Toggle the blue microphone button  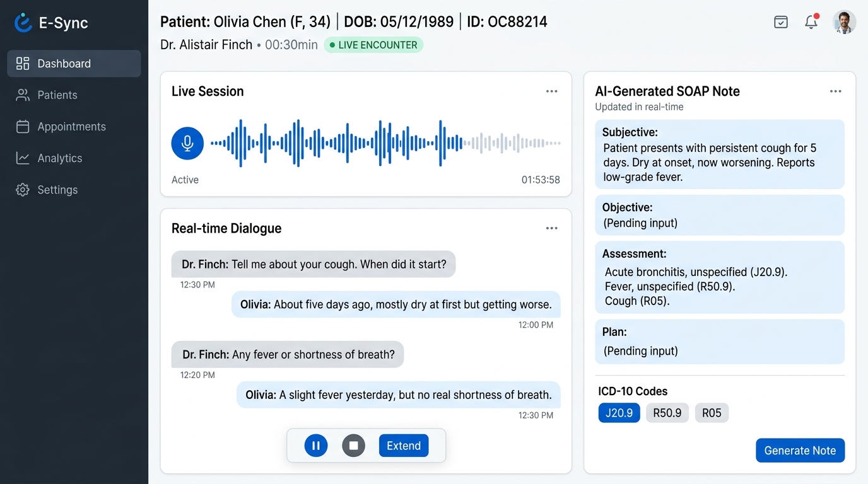[187, 143]
